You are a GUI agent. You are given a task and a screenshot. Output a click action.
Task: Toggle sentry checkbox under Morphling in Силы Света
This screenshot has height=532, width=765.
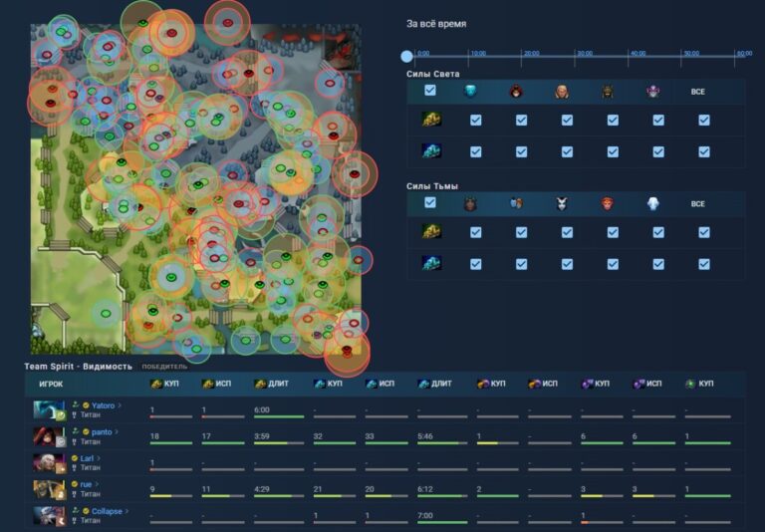click(x=476, y=151)
